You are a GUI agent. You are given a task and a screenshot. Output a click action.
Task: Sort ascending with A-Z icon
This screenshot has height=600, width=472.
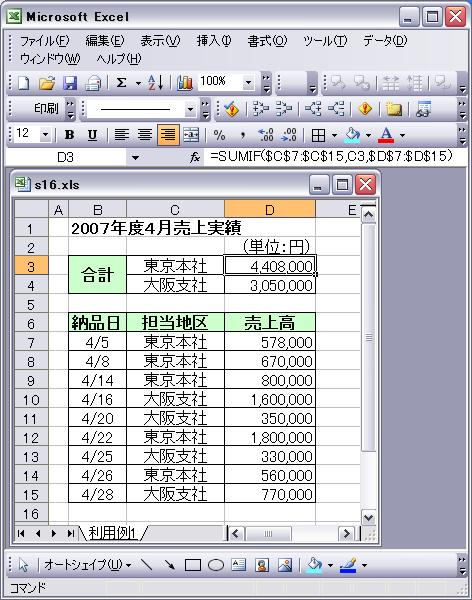click(156, 83)
